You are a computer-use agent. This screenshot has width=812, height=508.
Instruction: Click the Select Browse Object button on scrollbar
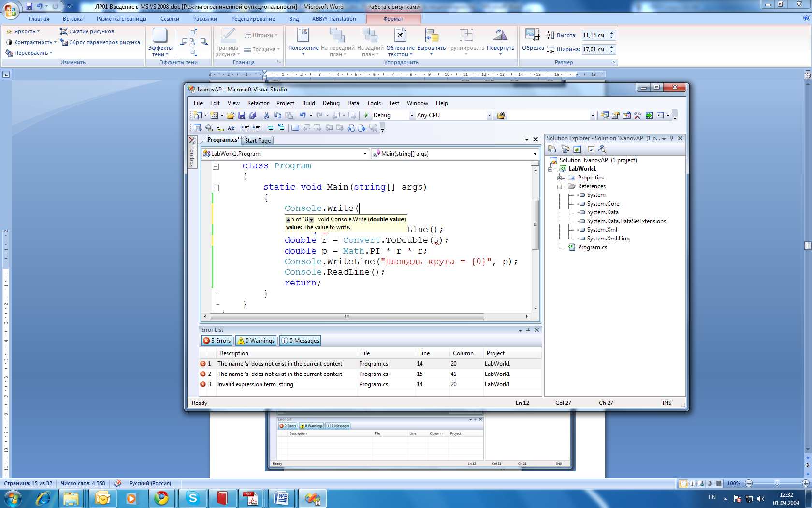(x=807, y=465)
